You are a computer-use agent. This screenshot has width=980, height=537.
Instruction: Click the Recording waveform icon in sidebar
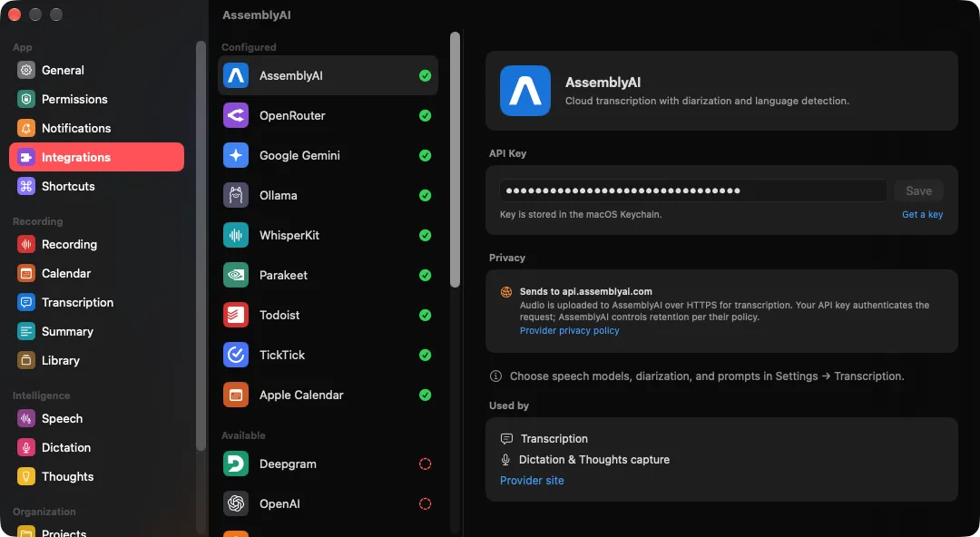click(26, 244)
